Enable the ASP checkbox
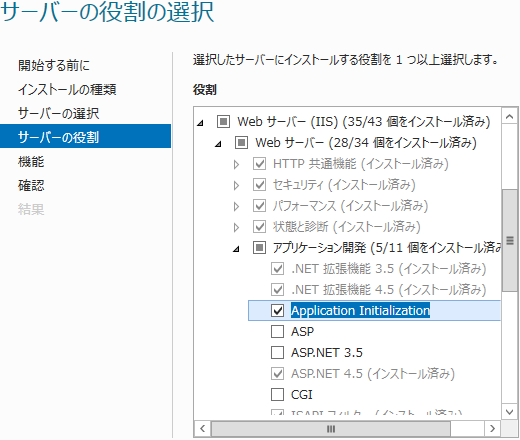This screenshot has width=520, height=440. point(277,332)
